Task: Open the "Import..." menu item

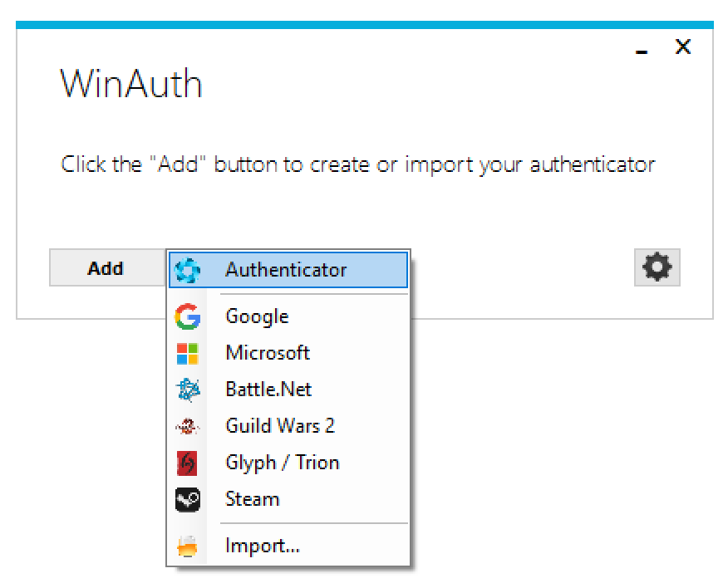Action: pyautogui.click(x=263, y=546)
